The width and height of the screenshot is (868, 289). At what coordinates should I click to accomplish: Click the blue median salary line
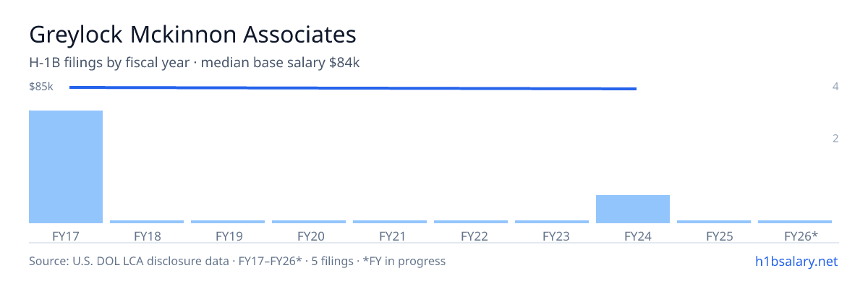click(x=353, y=88)
